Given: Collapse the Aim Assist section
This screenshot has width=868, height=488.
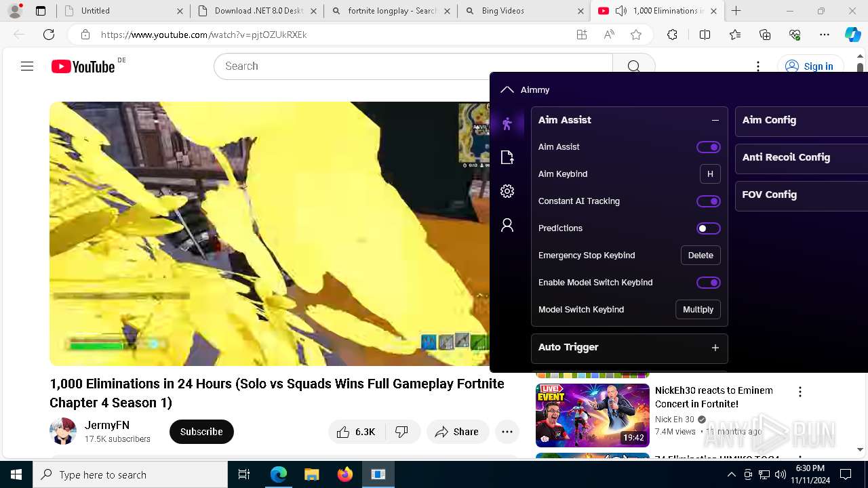Looking at the screenshot, I should pyautogui.click(x=715, y=120).
